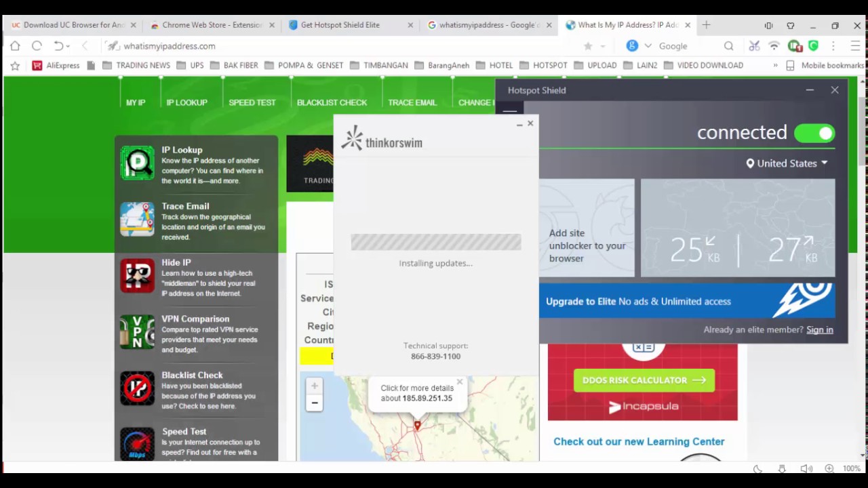Open MY IP menu item
The image size is (868, 488).
pos(136,102)
